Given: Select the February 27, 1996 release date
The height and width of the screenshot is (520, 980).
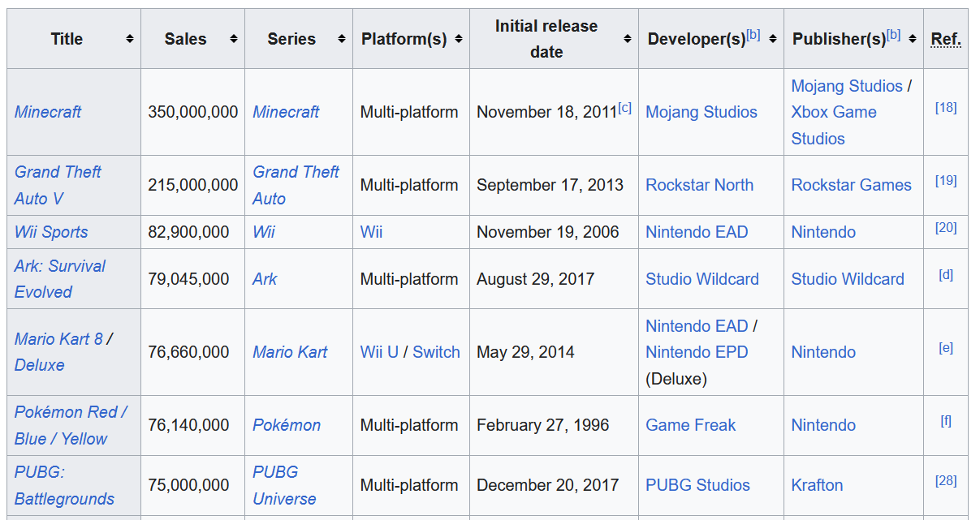Looking at the screenshot, I should pos(543,425).
